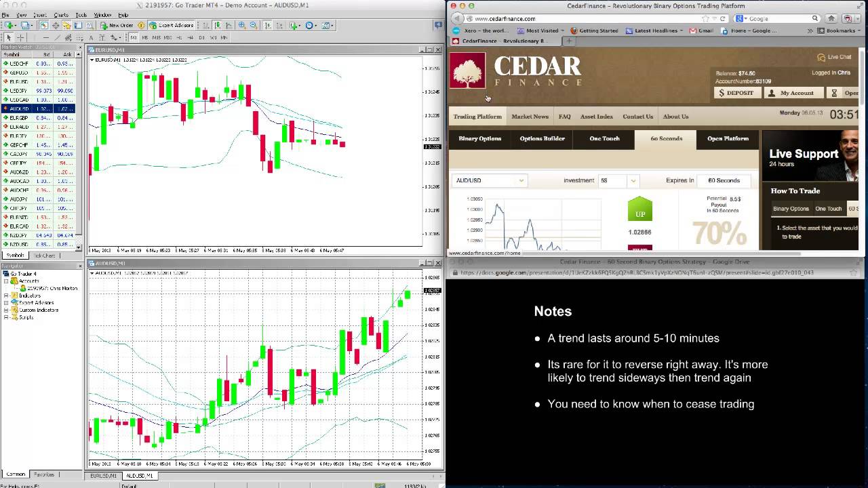Switch chart to bar chart icon
Image resolution: width=868 pixels, height=488 pixels.
point(207,25)
